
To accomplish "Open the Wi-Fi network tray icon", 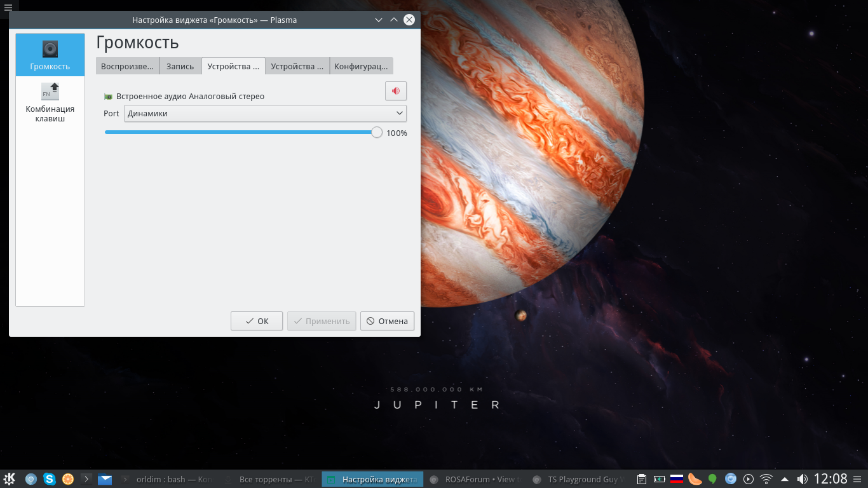I will [766, 479].
